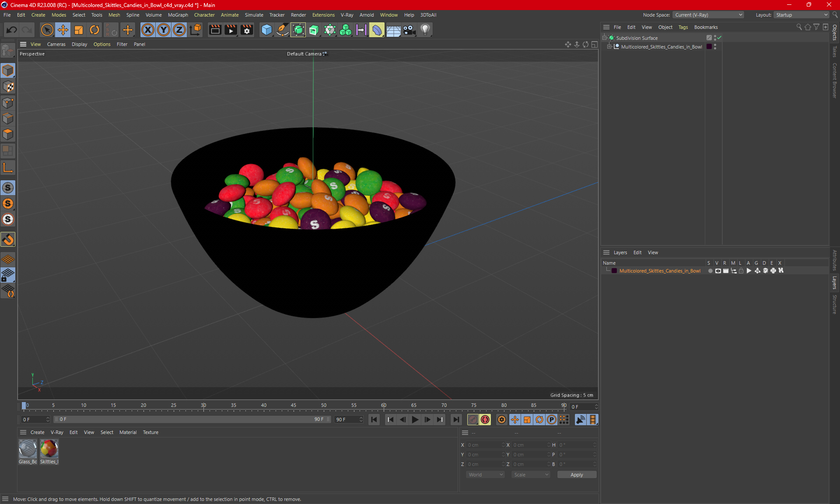Image resolution: width=840 pixels, height=504 pixels.
Task: Open the Subdivision Surface generators icon
Action: click(298, 30)
